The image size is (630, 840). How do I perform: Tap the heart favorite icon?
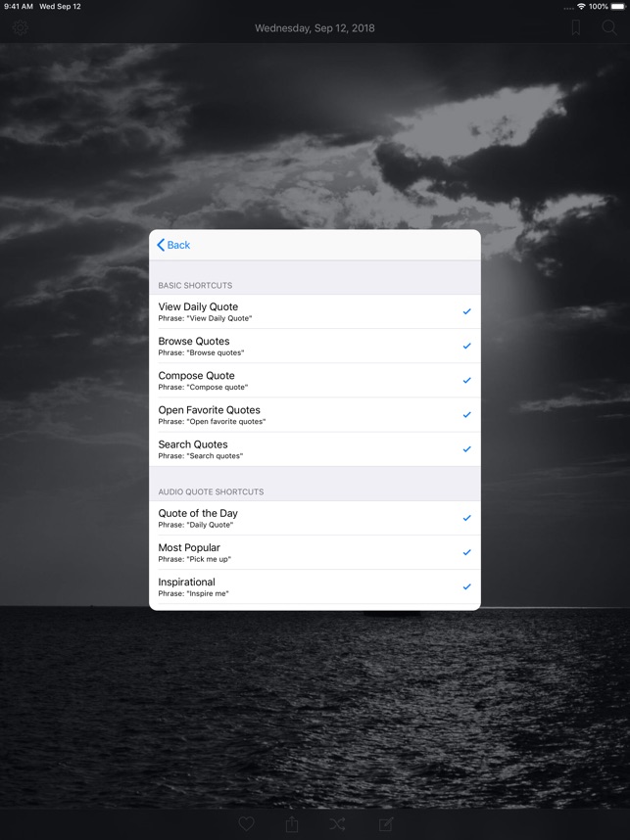(x=246, y=823)
